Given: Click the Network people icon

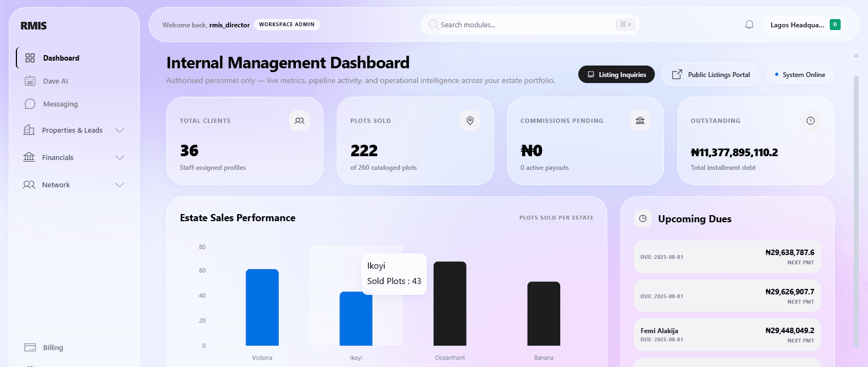Looking at the screenshot, I should click(x=29, y=185).
